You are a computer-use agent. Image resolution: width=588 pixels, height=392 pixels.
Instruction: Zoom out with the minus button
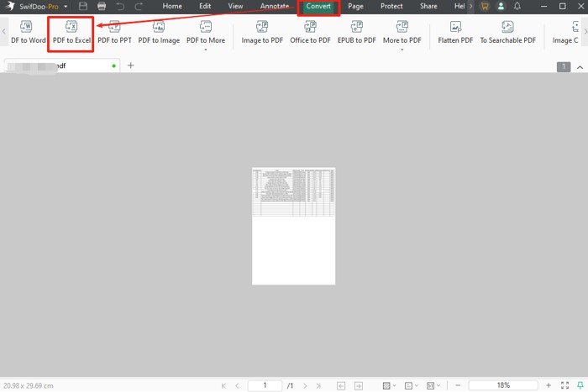click(x=458, y=385)
